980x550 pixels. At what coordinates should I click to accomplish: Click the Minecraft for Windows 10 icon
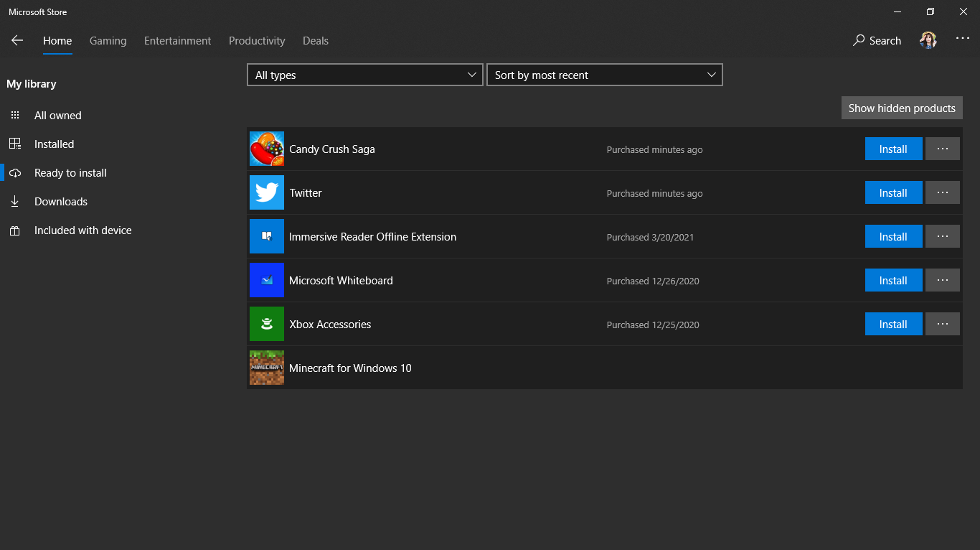(267, 368)
